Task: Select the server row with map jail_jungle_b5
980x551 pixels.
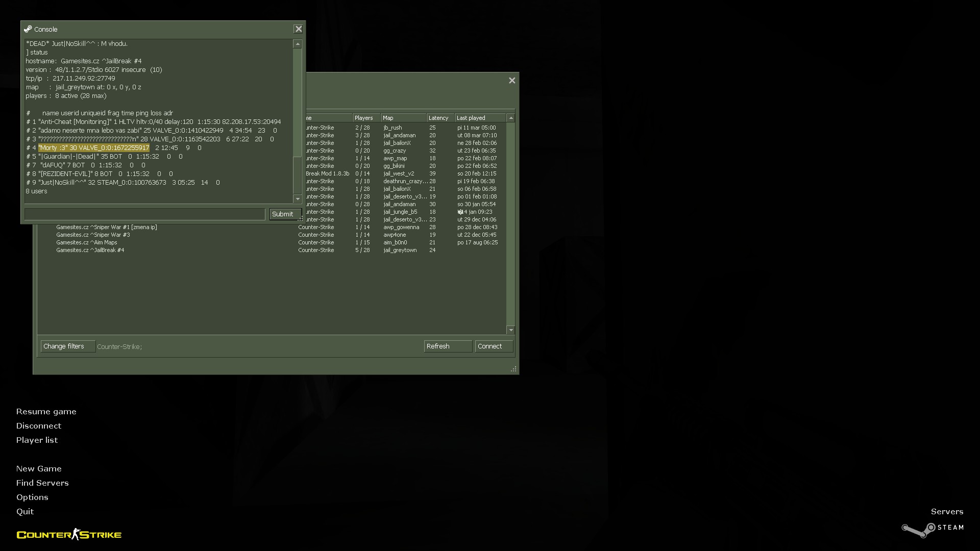Action: (406, 212)
